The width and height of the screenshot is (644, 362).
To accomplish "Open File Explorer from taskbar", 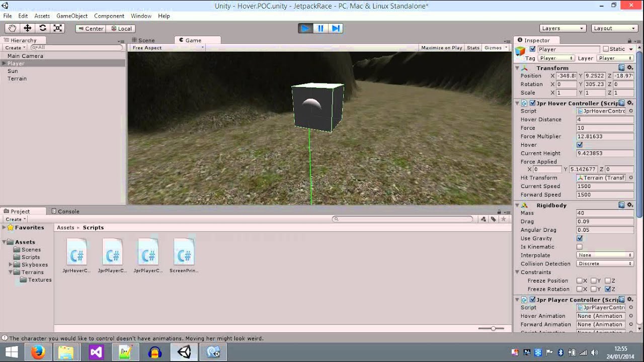I will pos(67,352).
